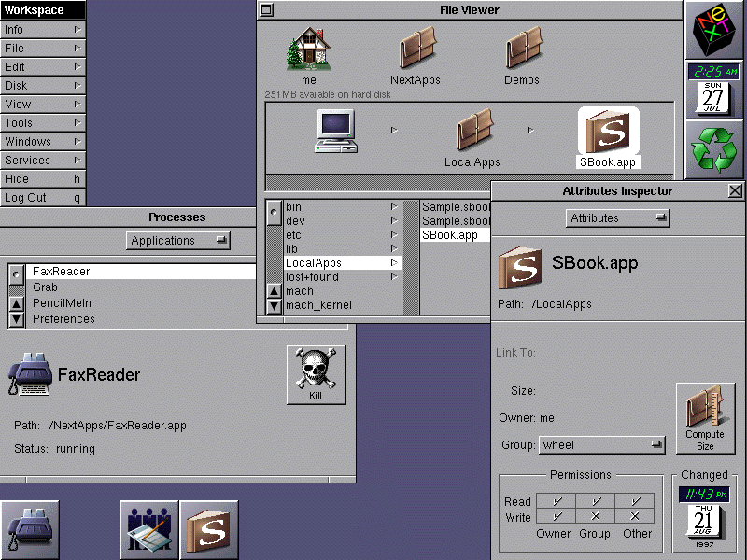The height and width of the screenshot is (560, 747).
Task: Select LocalApps row in browser
Action: 342,263
